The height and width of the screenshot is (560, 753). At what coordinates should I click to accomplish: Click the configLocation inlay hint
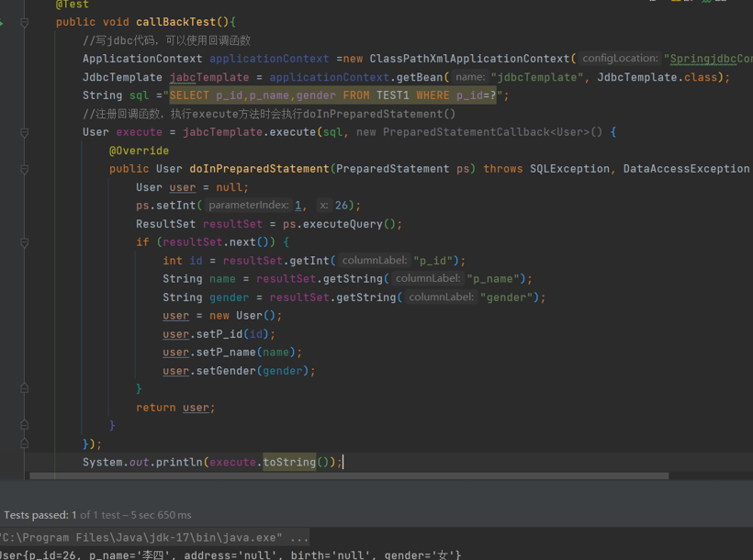(620, 59)
